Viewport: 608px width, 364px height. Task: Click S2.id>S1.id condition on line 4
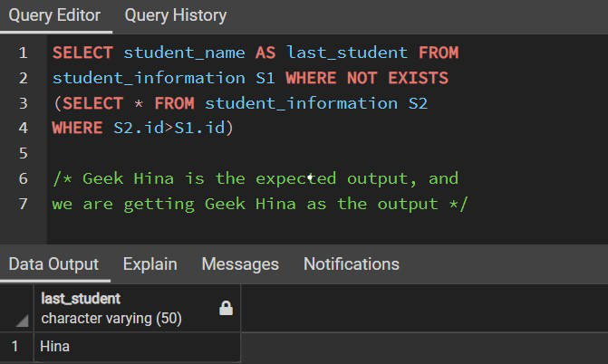(x=173, y=129)
